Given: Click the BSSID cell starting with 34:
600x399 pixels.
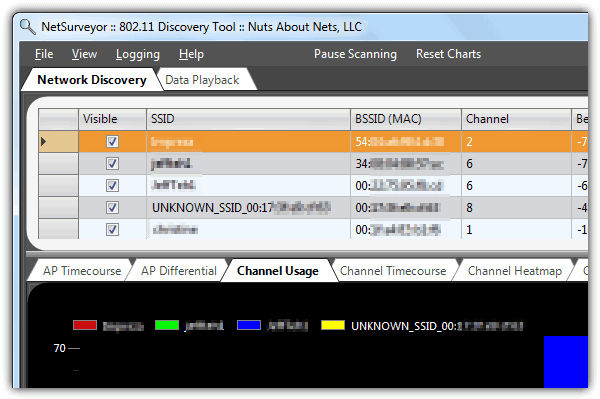Looking at the screenshot, I should tap(406, 164).
